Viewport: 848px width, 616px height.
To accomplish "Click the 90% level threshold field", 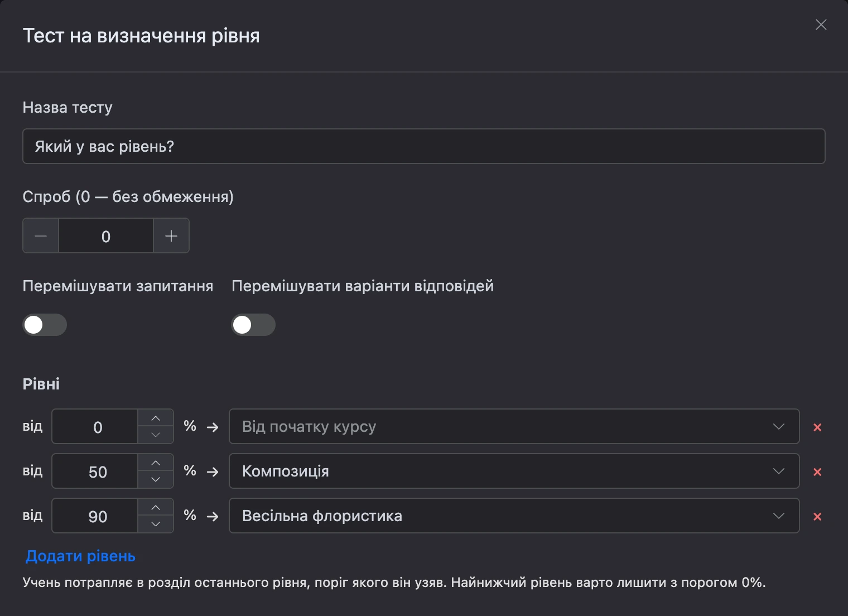I will click(95, 516).
